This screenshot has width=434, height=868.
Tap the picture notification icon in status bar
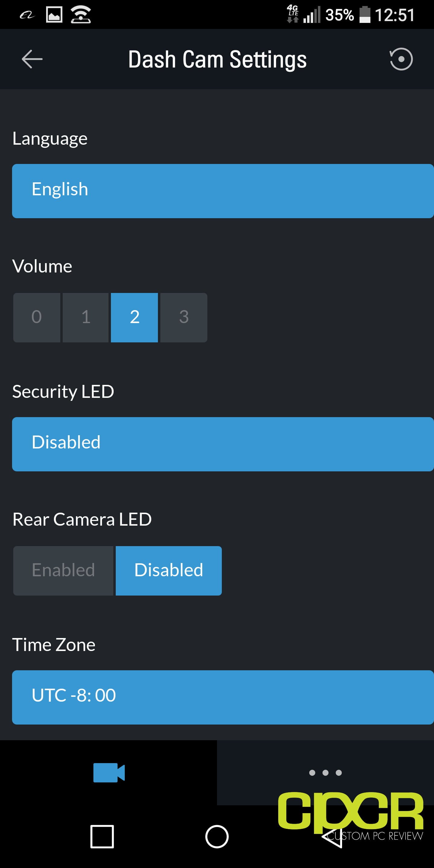(54, 15)
